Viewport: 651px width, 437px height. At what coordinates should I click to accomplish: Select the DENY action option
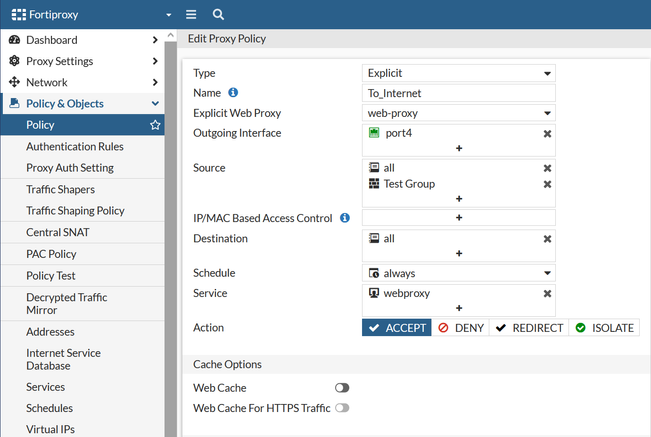[x=462, y=328]
